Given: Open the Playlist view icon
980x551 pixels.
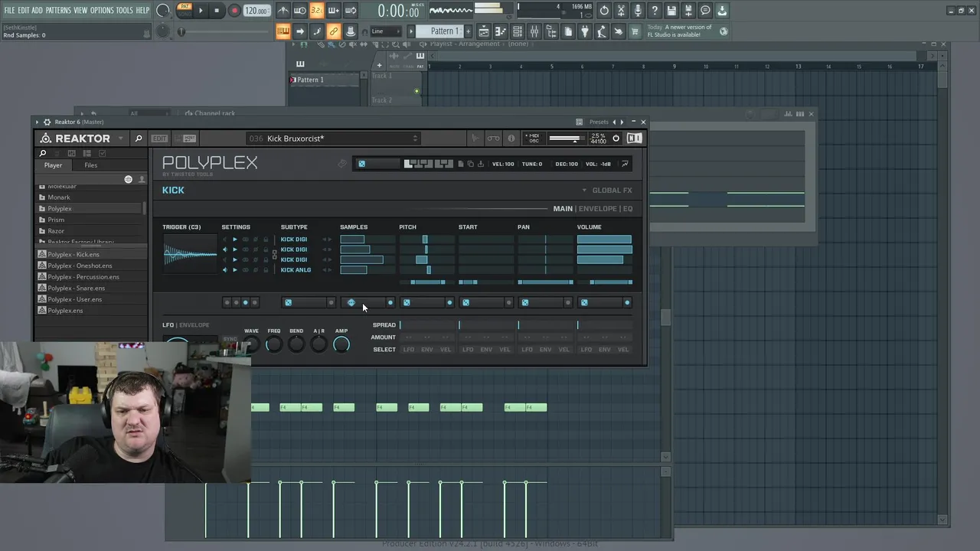Looking at the screenshot, I should pyautogui.click(x=484, y=31).
